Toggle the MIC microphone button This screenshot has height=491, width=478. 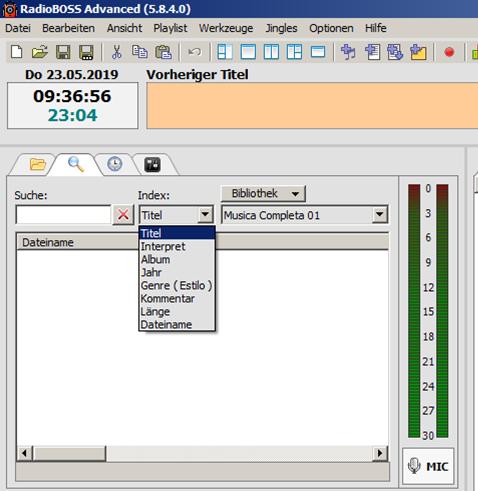pyautogui.click(x=428, y=466)
